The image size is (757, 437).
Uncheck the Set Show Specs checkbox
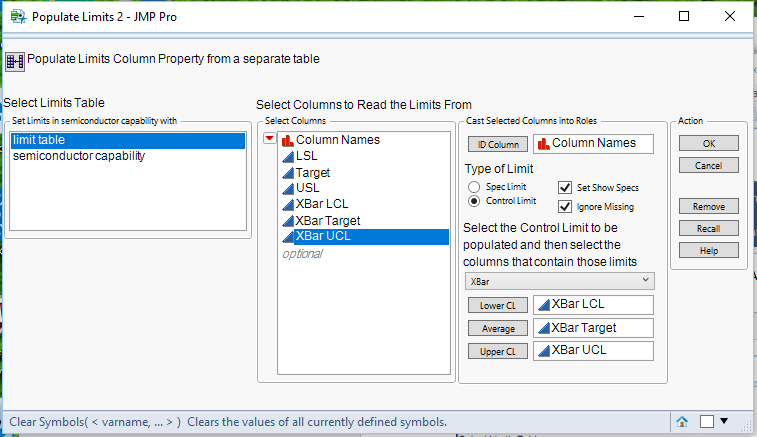(566, 187)
